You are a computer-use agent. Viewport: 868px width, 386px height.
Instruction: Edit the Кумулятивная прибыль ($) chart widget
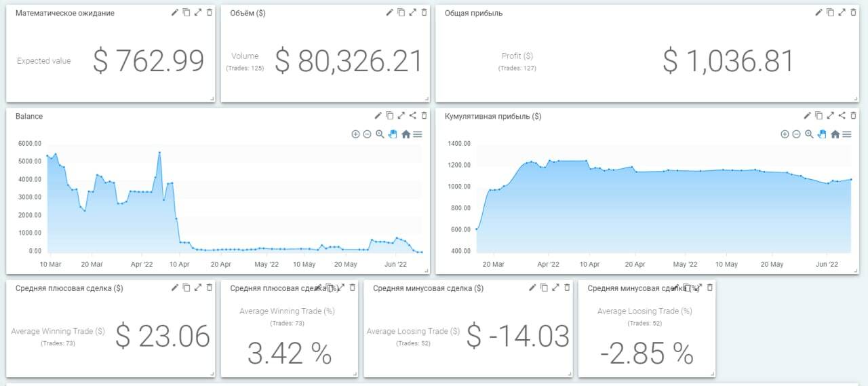tap(807, 115)
